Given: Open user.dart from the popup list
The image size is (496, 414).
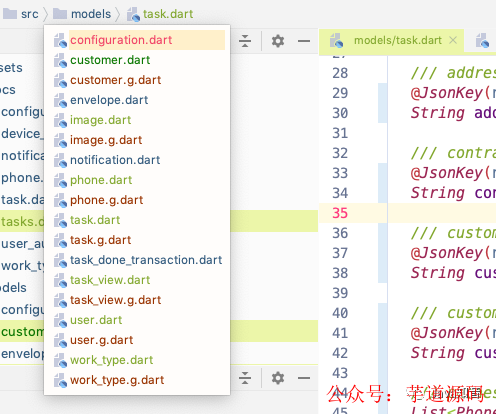Looking at the screenshot, I should point(96,320).
